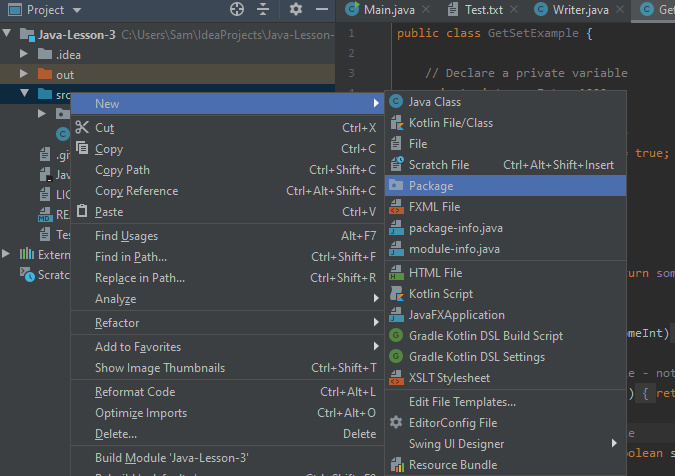This screenshot has height=476, width=675.
Task: Click Gradle Kotlin DSL Build Script
Action: [x=485, y=336]
